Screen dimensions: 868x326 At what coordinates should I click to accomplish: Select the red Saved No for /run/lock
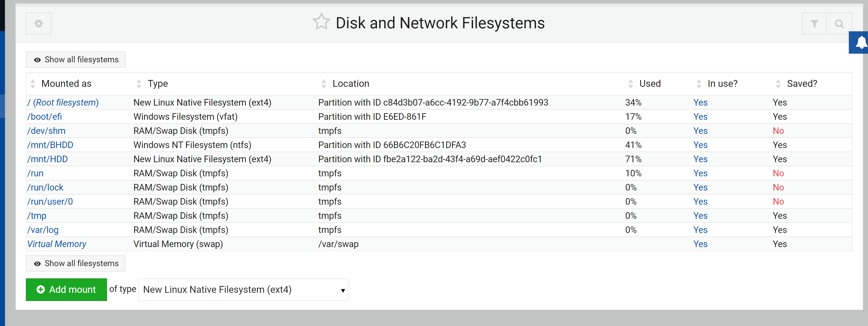click(x=778, y=187)
